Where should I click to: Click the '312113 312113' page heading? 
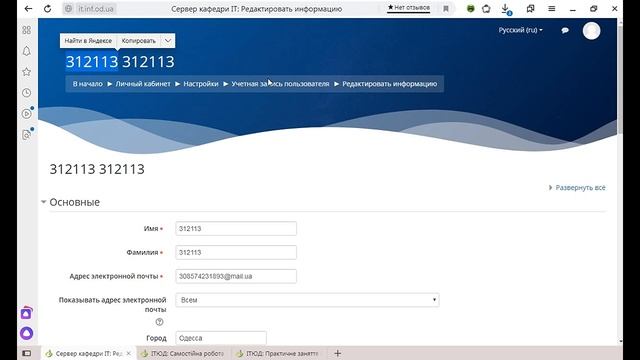[97, 169]
